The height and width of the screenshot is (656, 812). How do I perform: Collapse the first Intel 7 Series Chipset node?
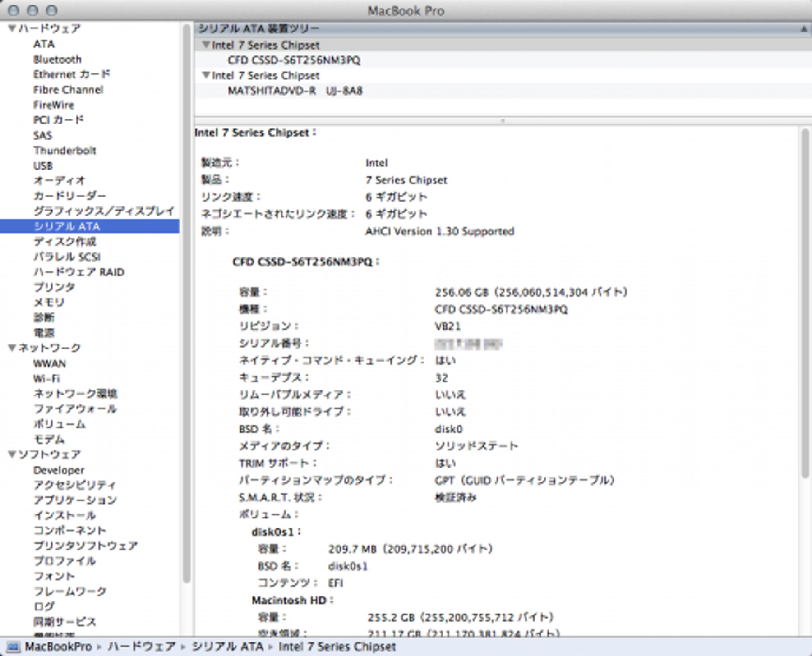click(206, 45)
